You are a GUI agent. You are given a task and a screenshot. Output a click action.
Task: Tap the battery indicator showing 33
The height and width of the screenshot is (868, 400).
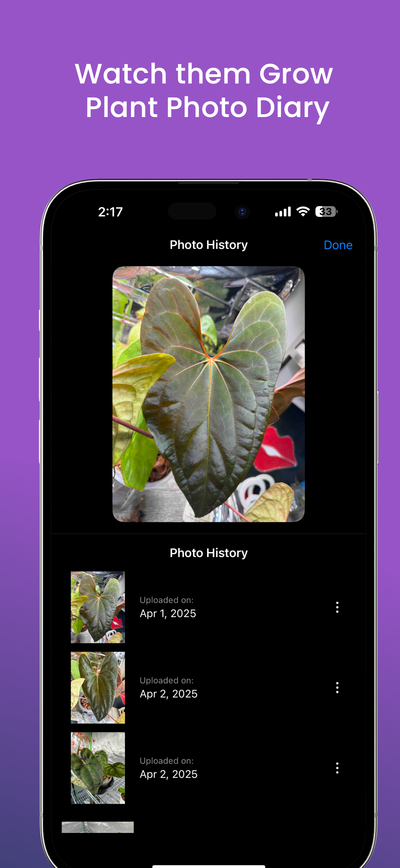[x=326, y=212]
